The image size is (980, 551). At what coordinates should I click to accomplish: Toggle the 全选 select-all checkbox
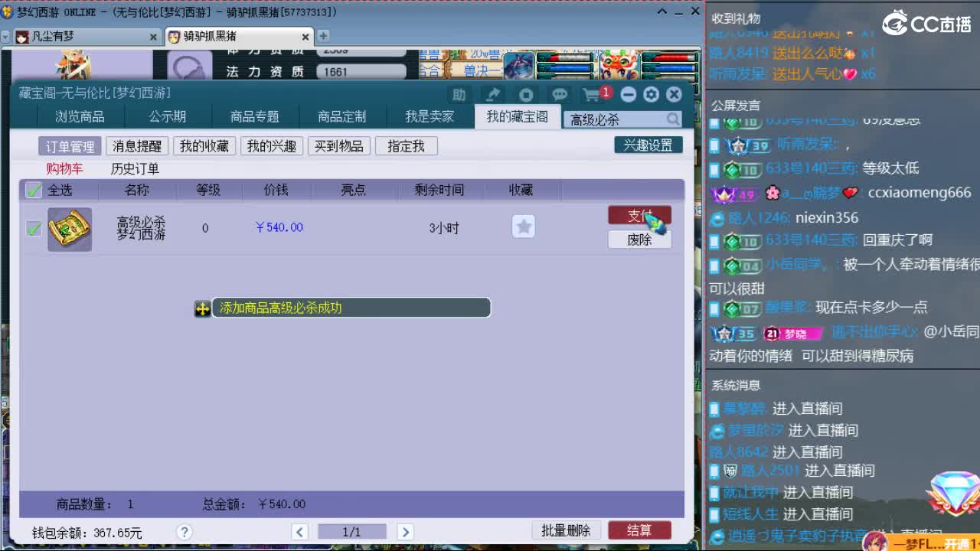33,191
